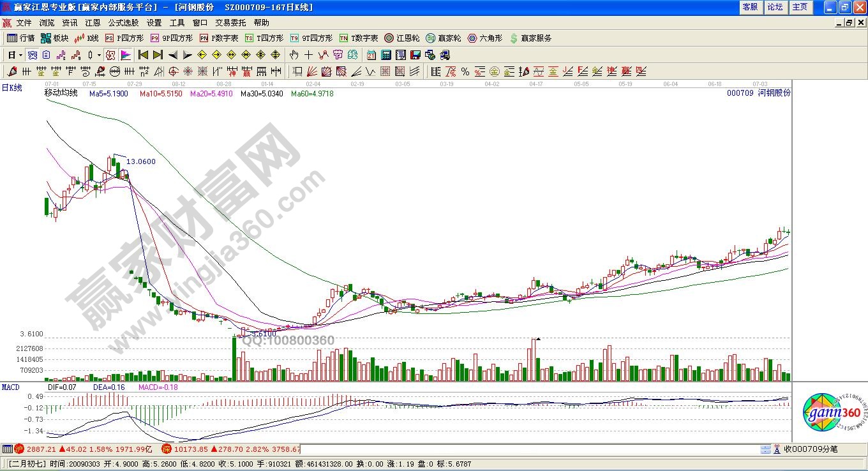Image resolution: width=868 pixels, height=471 pixels.
Task: Select the hand pan tool
Action: (294, 55)
